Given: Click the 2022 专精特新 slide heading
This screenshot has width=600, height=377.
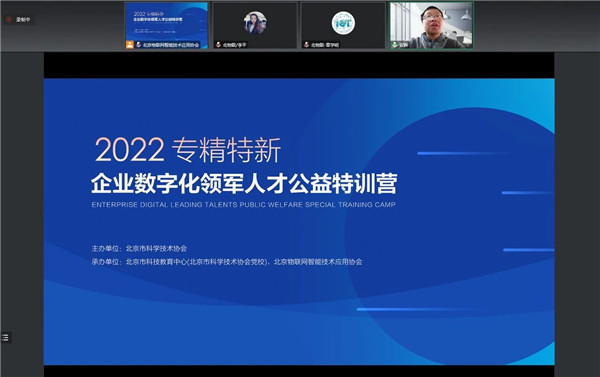Looking at the screenshot, I should [x=188, y=150].
